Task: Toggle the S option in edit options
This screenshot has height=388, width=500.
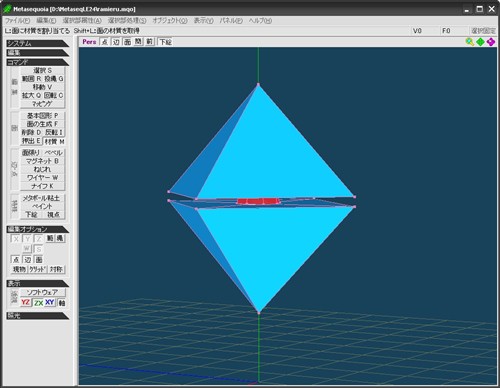Action: coord(39,249)
